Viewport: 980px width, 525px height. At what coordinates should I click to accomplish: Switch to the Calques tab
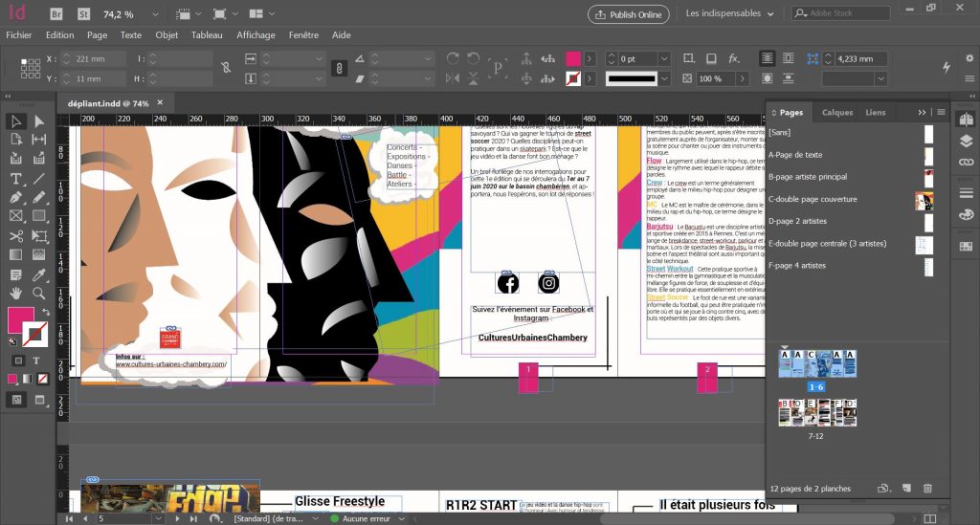[x=837, y=112]
